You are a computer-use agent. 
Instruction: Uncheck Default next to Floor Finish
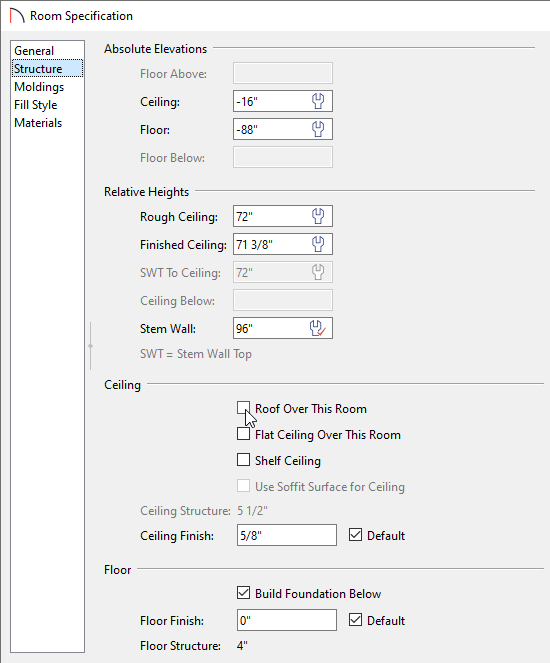pyautogui.click(x=356, y=620)
